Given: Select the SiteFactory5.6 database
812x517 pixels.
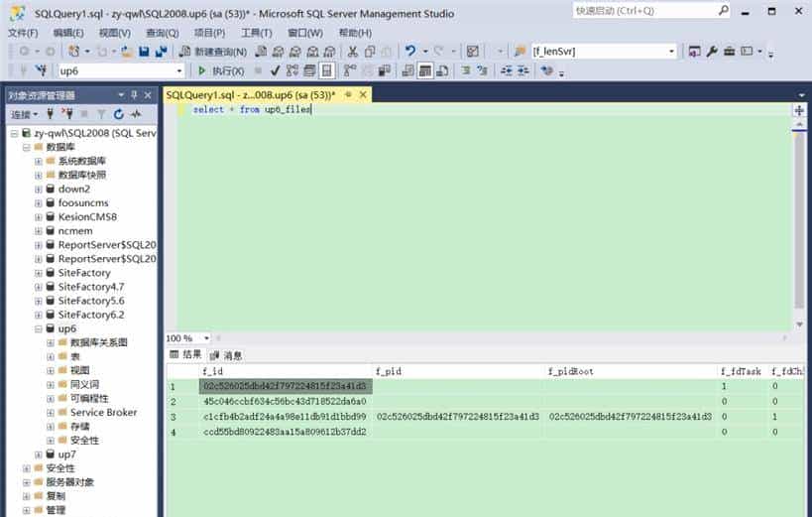Looking at the screenshot, I should tap(91, 301).
